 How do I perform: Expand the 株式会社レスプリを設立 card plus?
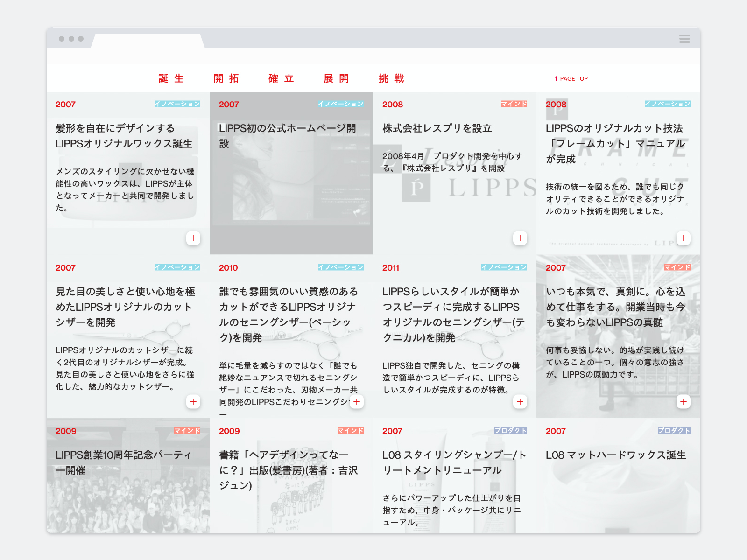(x=520, y=238)
